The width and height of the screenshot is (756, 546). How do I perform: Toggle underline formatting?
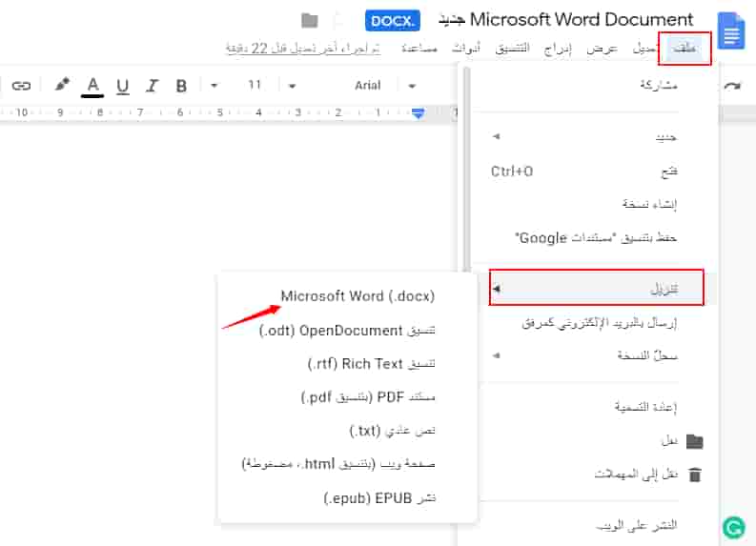click(122, 86)
